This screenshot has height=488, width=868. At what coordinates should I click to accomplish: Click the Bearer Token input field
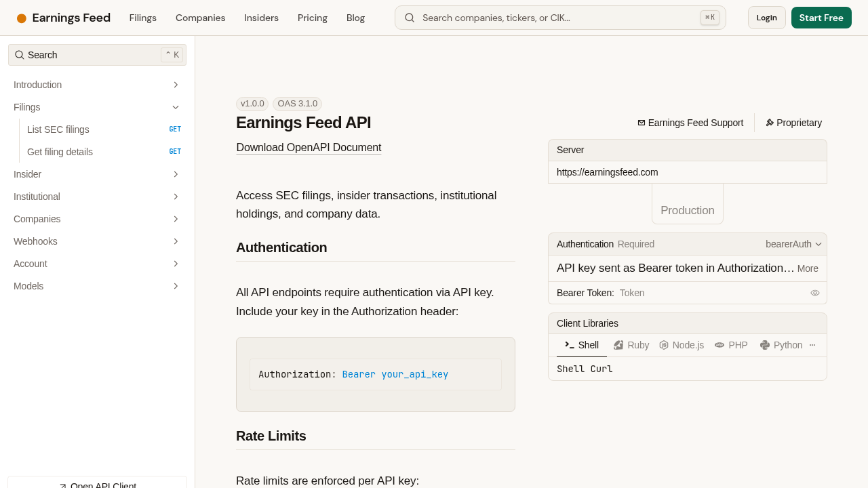(712, 293)
